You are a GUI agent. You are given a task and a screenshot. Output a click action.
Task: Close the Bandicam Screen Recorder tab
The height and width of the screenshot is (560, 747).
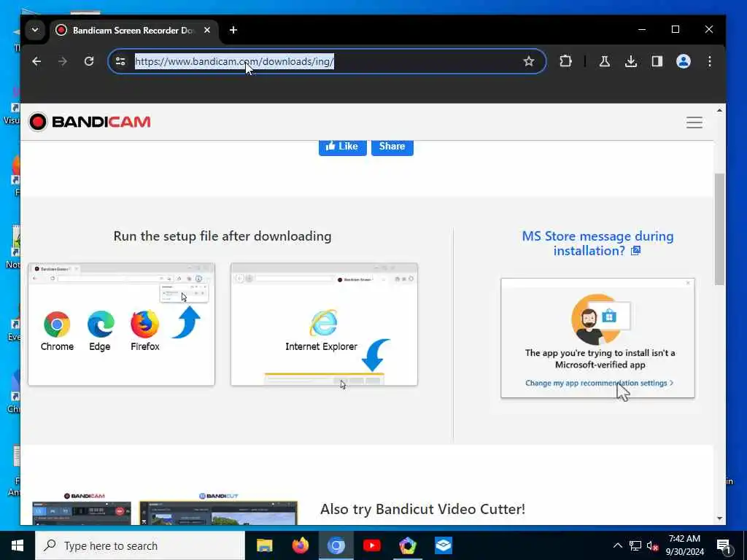[207, 30]
